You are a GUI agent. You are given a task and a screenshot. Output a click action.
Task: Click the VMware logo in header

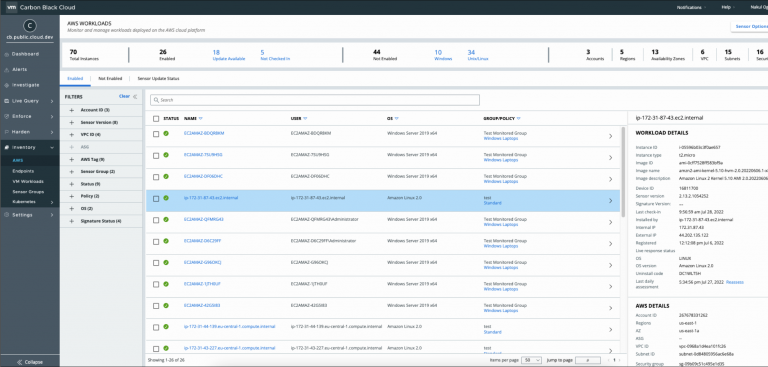tap(12, 7)
